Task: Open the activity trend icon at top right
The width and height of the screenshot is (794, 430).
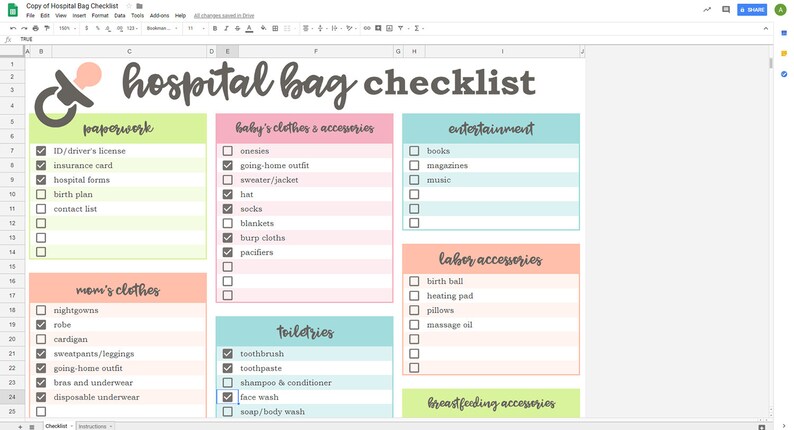Action: pos(707,10)
